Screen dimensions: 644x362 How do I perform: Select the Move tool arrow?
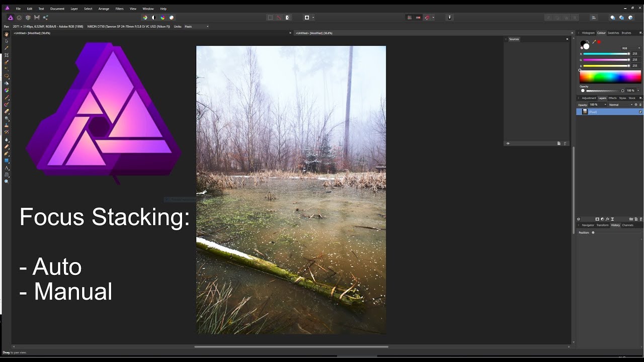[x=7, y=41]
